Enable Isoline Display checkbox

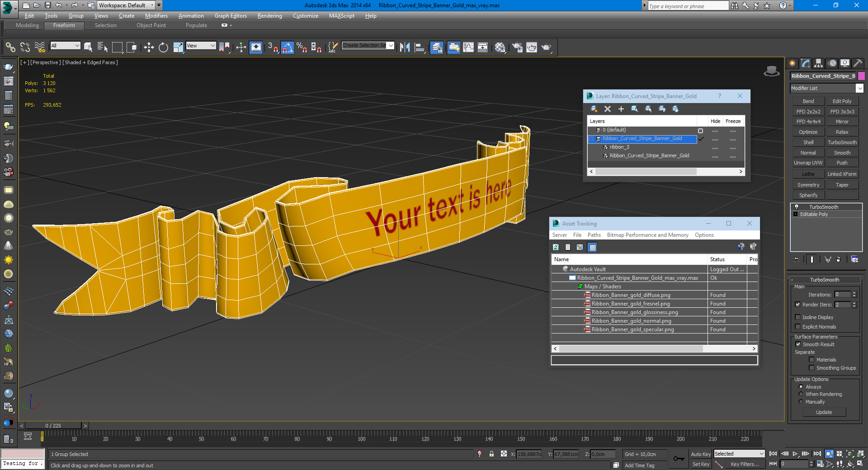(798, 317)
